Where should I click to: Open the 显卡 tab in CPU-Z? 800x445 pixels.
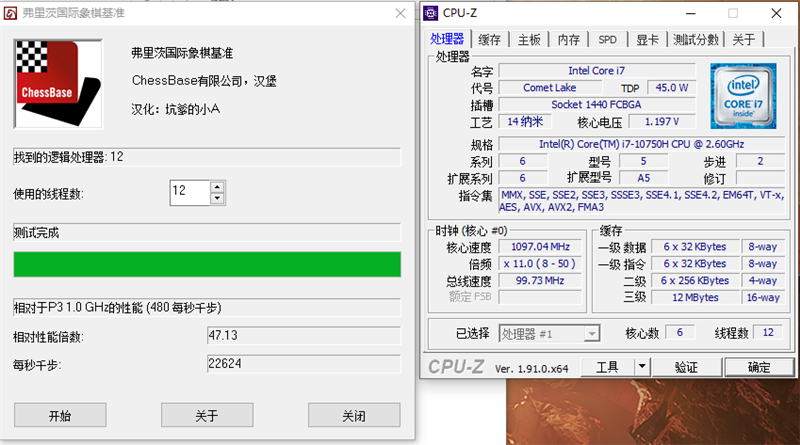point(647,39)
